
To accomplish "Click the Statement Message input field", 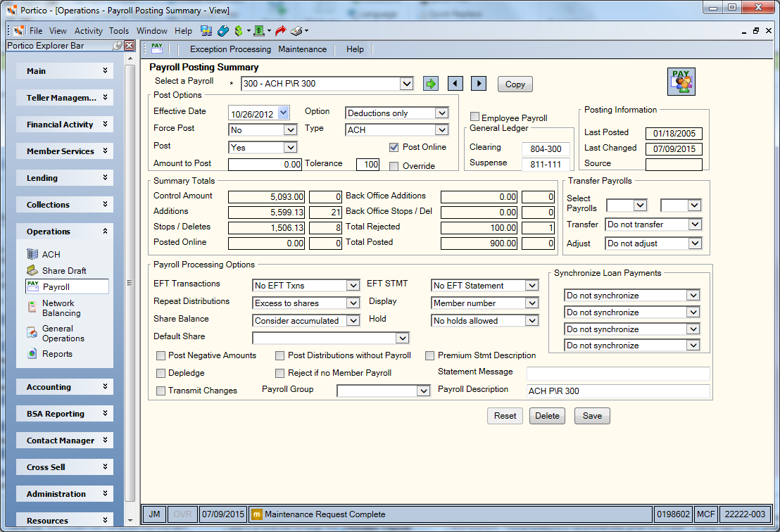I will (x=618, y=373).
